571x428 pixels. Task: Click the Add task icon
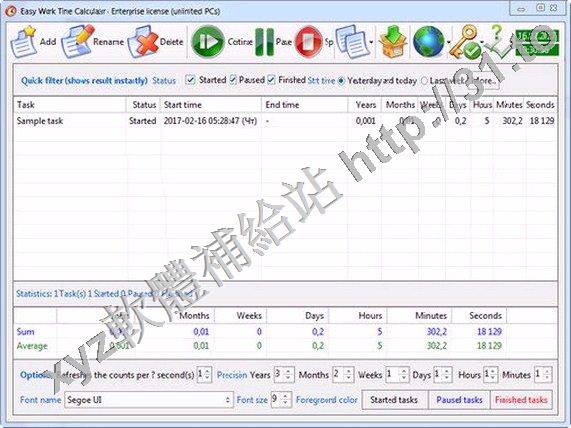click(23, 42)
